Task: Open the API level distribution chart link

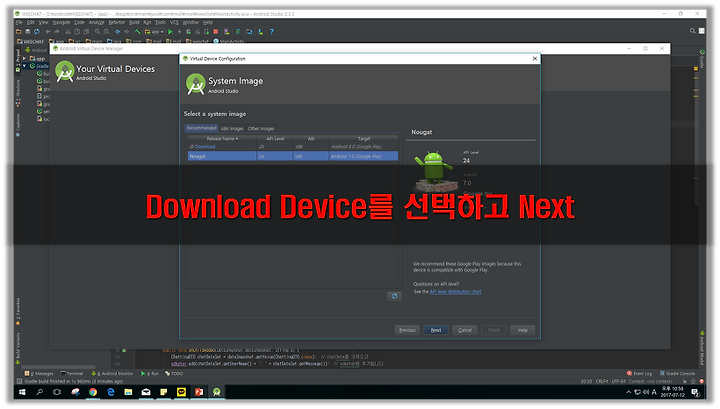Action: (x=456, y=291)
